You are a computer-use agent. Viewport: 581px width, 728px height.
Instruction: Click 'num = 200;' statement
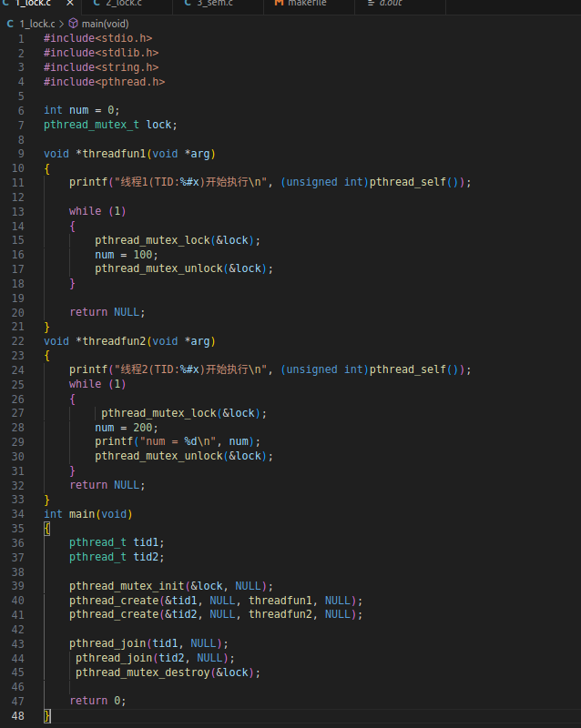point(127,427)
